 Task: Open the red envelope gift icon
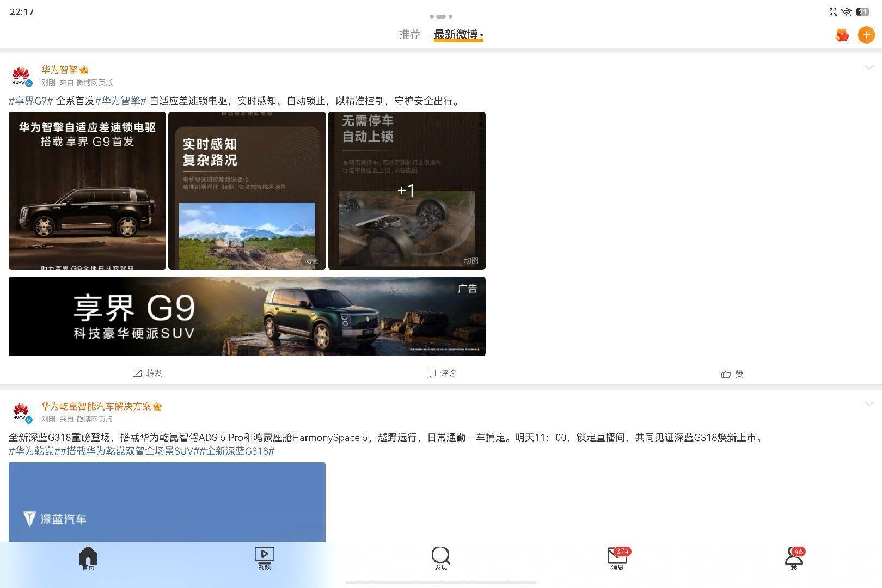point(842,35)
